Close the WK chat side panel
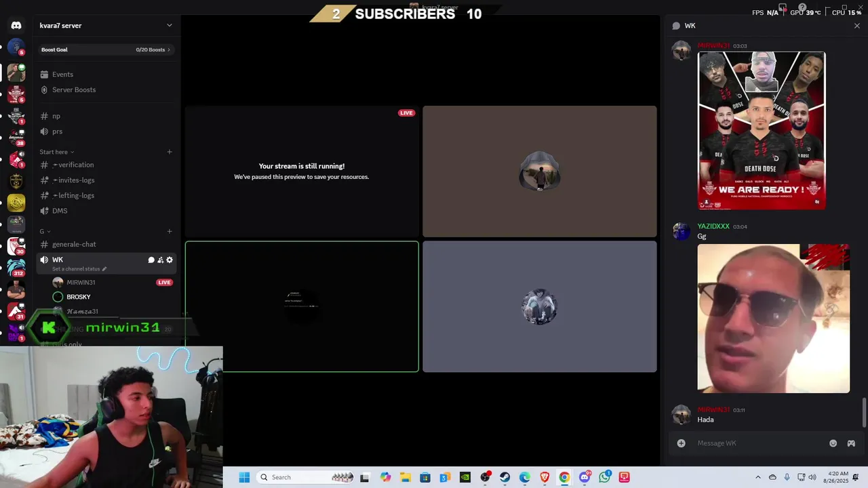This screenshot has height=488, width=868. coord(856,26)
